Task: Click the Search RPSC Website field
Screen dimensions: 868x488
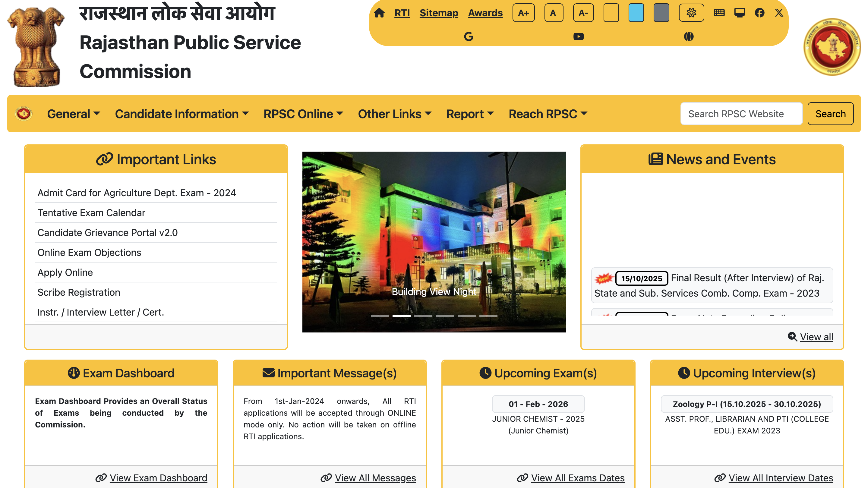Action: click(741, 114)
